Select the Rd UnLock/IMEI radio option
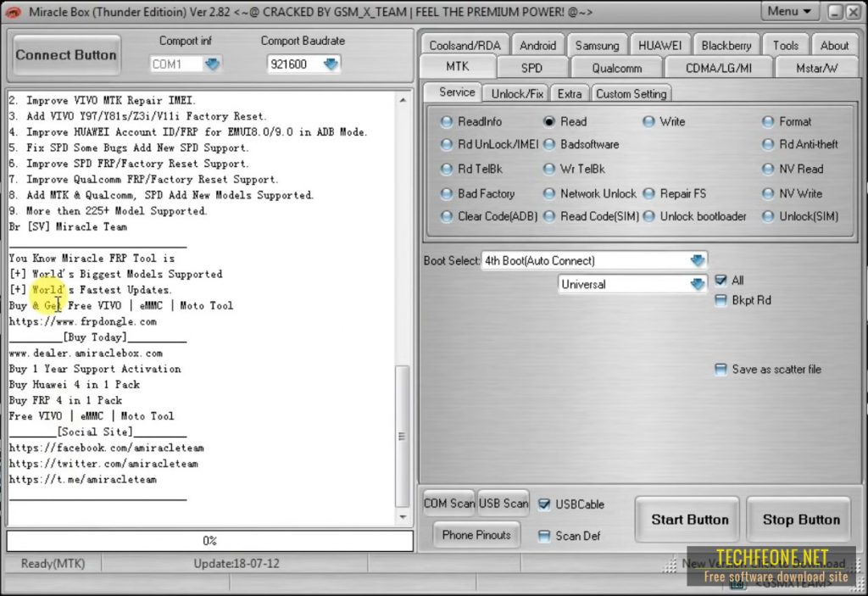 (x=446, y=145)
